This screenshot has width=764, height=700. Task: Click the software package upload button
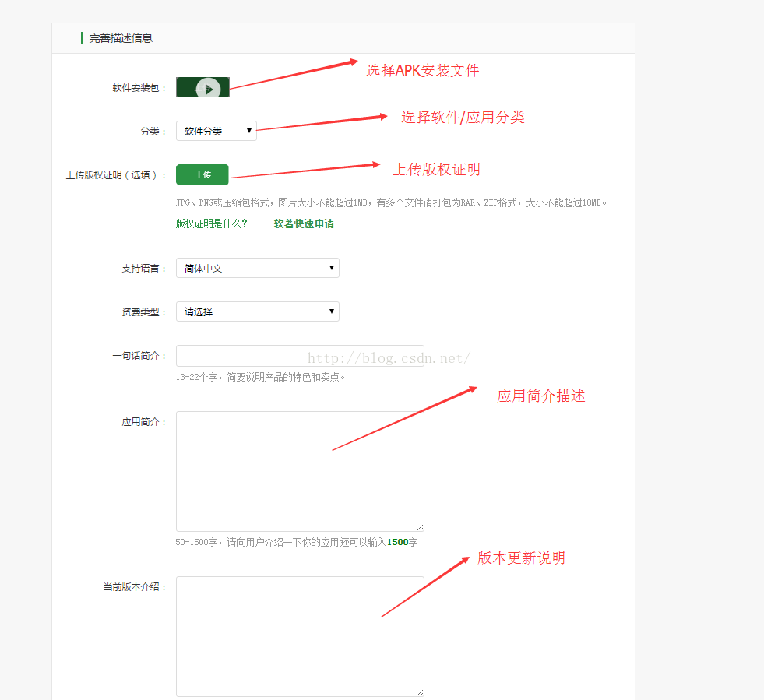pos(202,87)
